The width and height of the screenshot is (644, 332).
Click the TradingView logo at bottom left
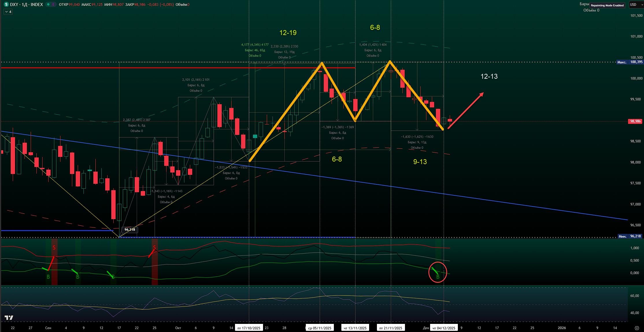point(9,318)
